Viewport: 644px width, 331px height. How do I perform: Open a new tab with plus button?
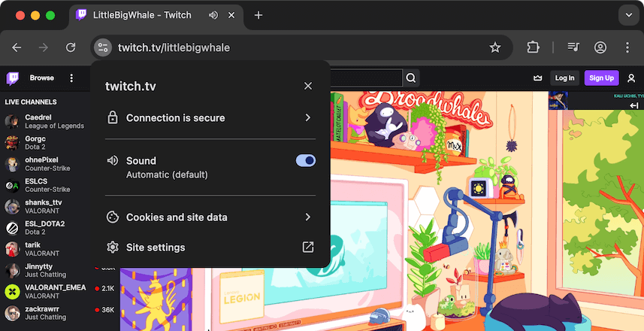click(258, 16)
